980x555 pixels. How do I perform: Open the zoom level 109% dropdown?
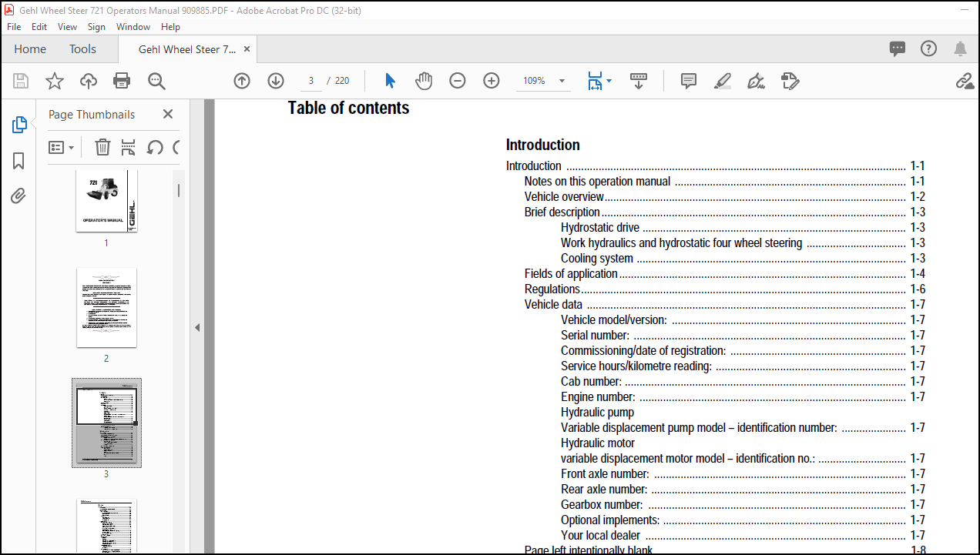(x=544, y=81)
